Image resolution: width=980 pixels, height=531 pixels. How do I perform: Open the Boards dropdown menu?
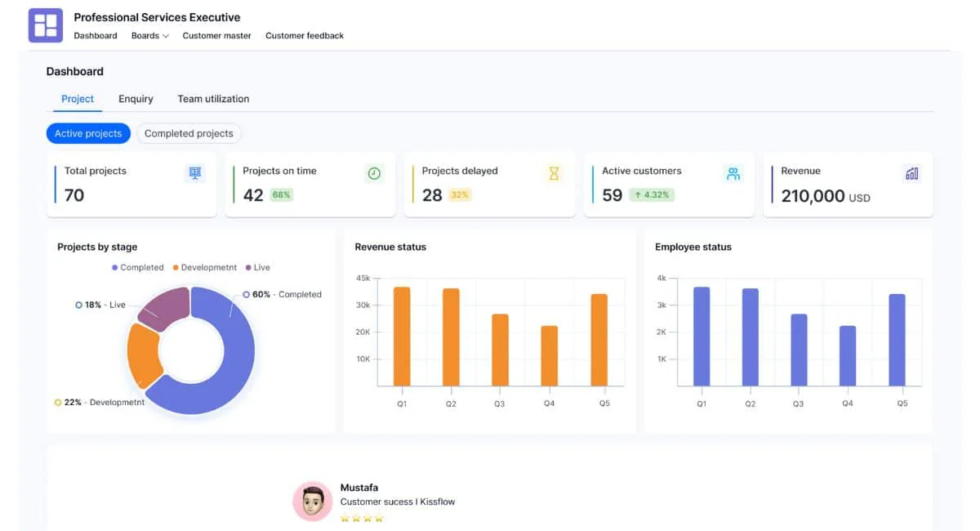pos(150,36)
